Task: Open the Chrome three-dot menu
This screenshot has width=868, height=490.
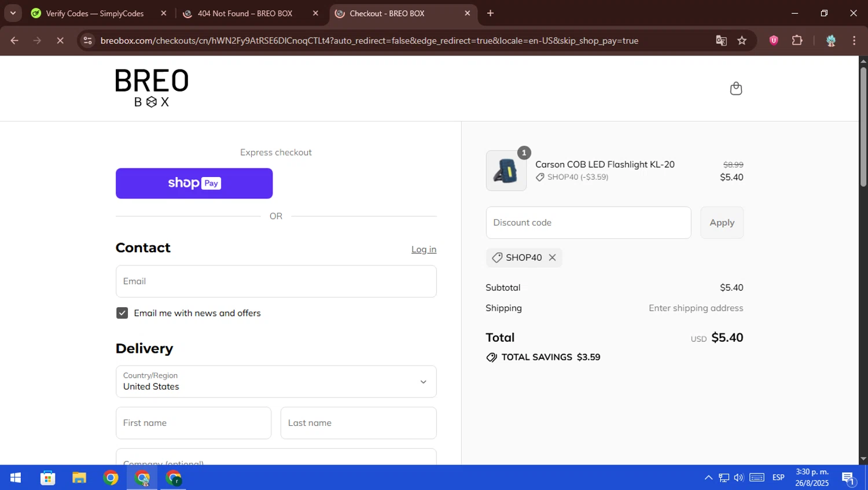Action: point(854,40)
